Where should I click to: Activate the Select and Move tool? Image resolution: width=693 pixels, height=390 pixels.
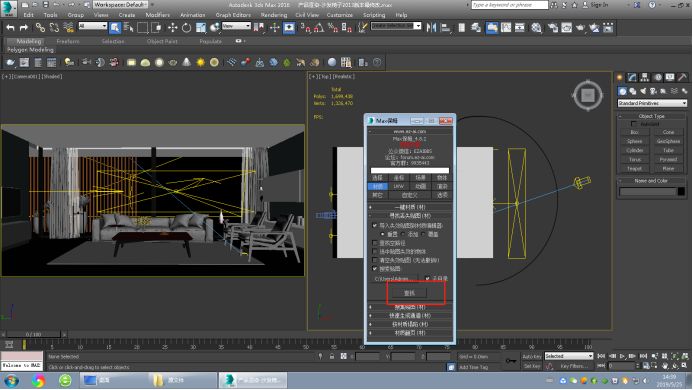(x=172, y=27)
